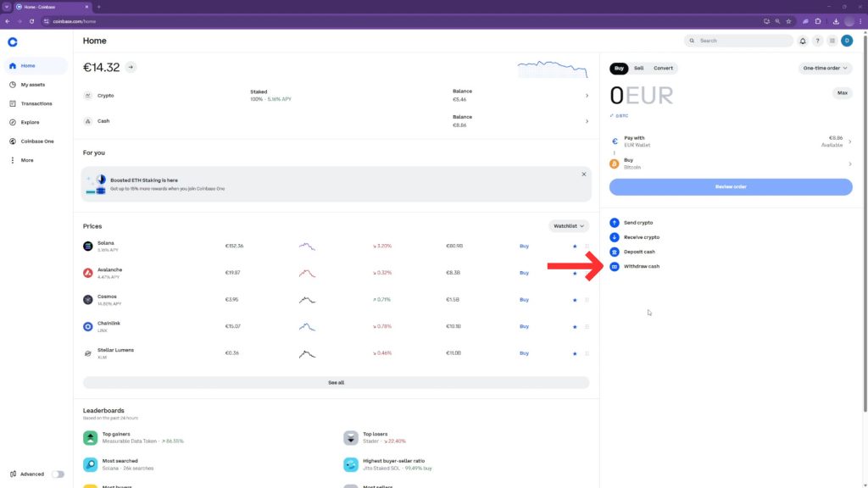Click the Receive crypto icon

click(x=615, y=237)
